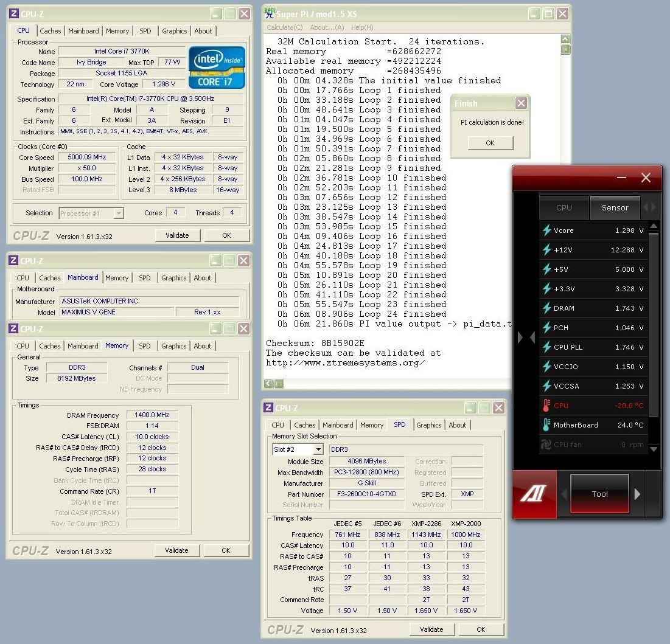
Task: Click the xtremesystems.org URL text in Super PI
Action: [346, 363]
